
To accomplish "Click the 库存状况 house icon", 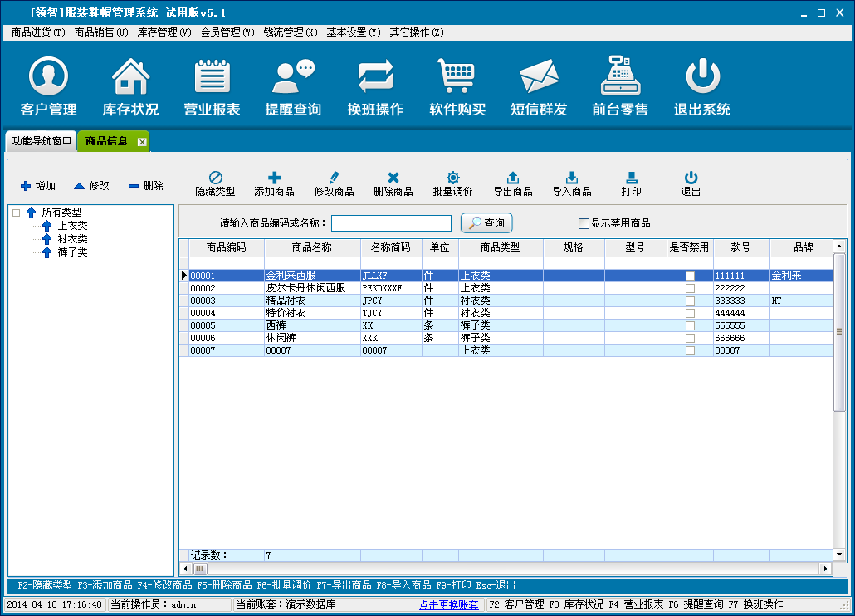I will [130, 76].
